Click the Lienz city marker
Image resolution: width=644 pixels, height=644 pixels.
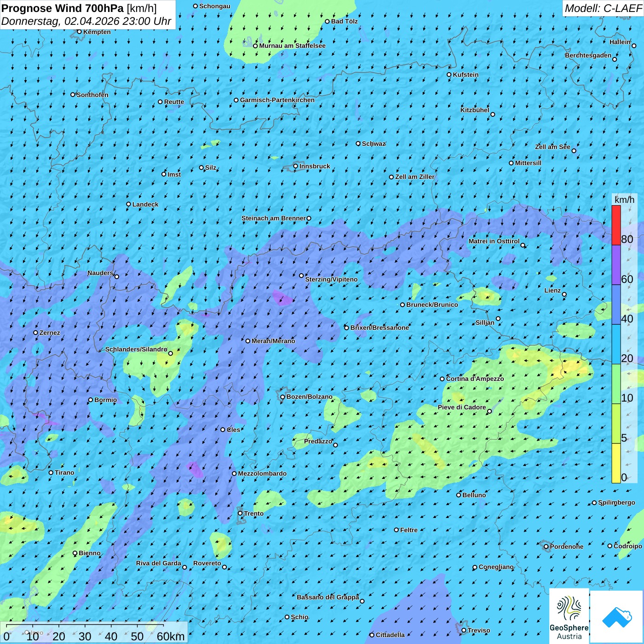click(564, 294)
